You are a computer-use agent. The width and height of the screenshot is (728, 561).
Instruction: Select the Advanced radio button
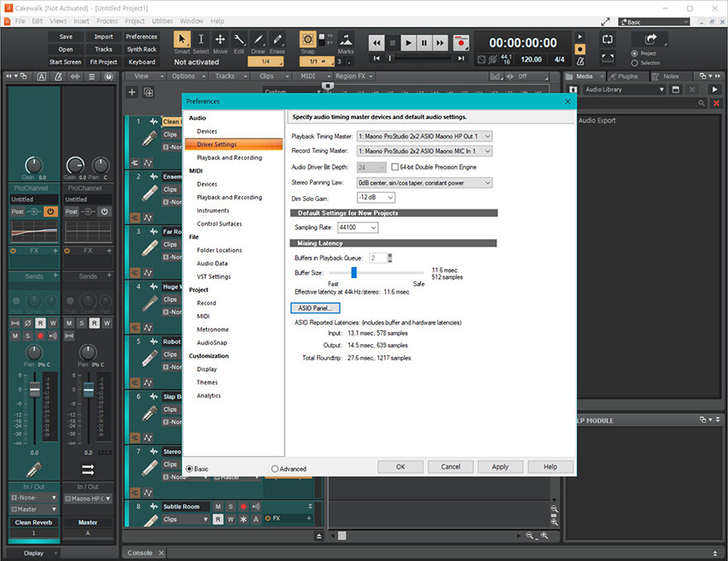275,468
